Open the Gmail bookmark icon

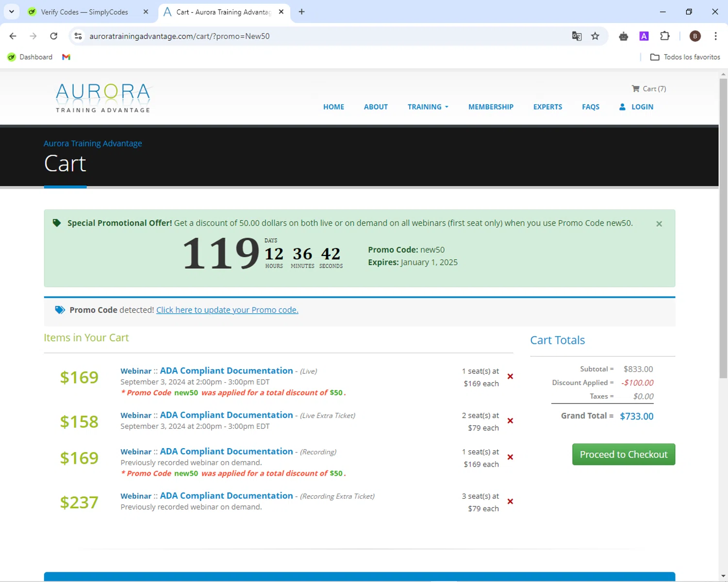pyautogui.click(x=66, y=57)
